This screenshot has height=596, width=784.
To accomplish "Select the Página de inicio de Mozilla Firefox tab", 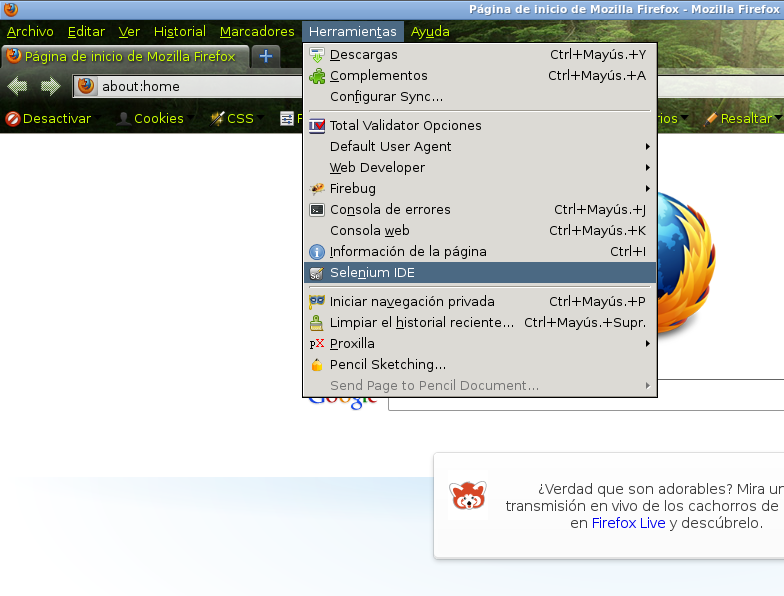I will (125, 56).
